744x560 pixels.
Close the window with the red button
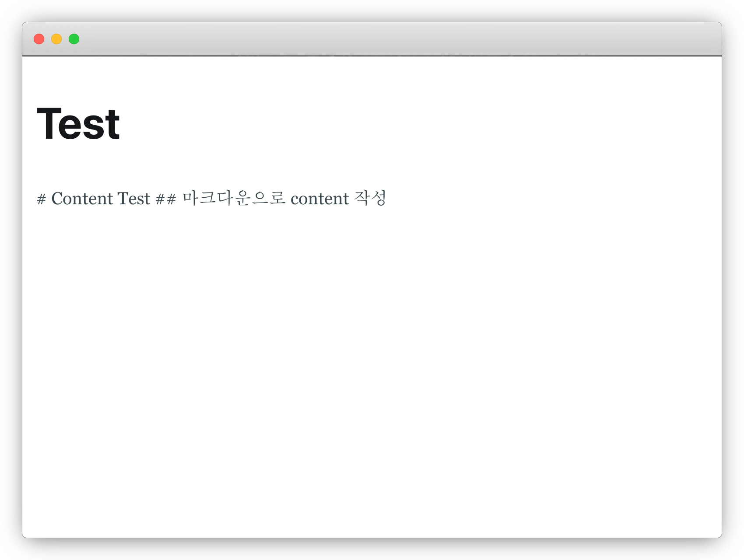click(39, 39)
